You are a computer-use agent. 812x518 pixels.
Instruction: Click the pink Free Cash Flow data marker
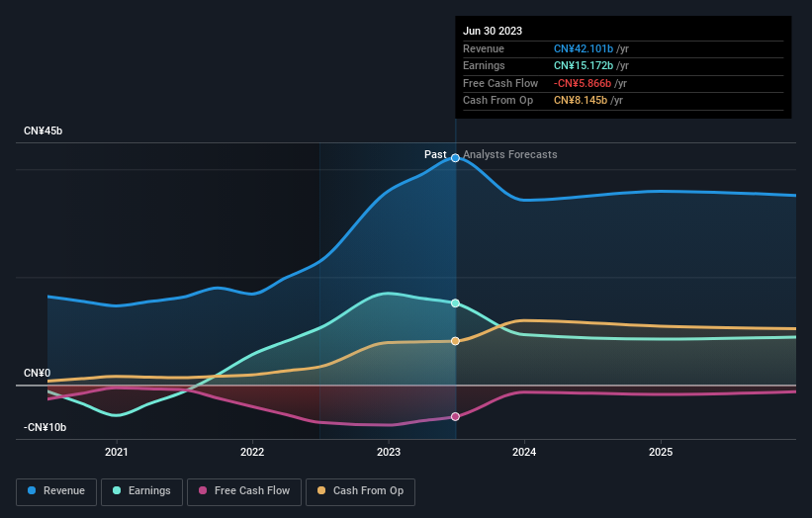pos(455,416)
